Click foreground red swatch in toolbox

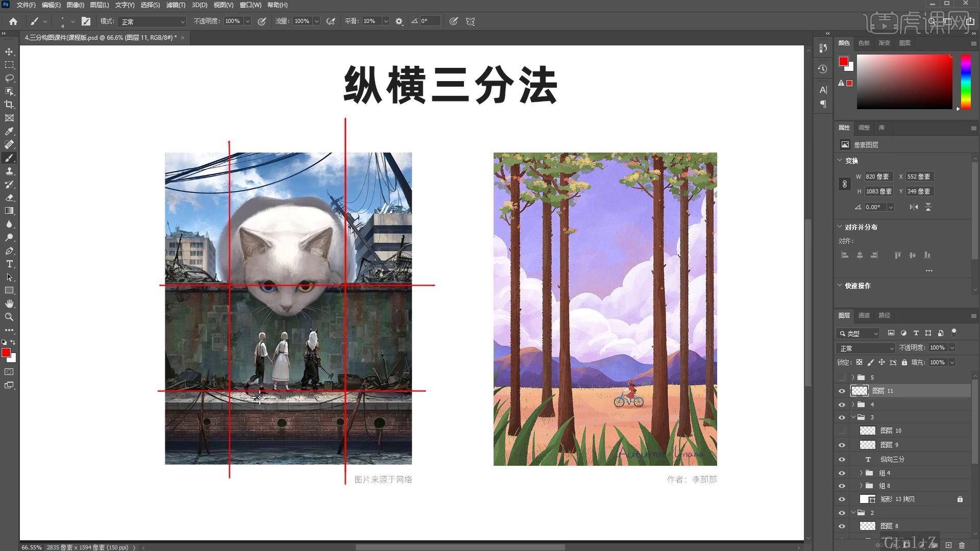tap(6, 353)
